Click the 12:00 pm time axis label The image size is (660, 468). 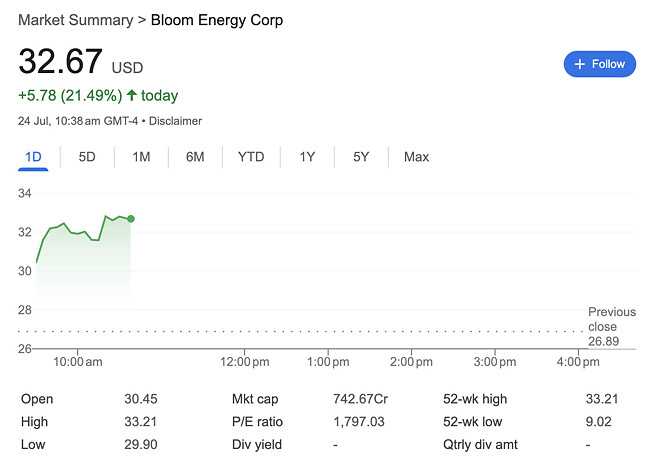[245, 361]
